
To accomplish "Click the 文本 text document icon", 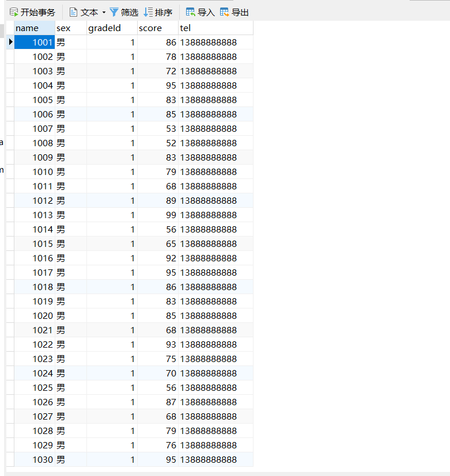I will point(73,13).
